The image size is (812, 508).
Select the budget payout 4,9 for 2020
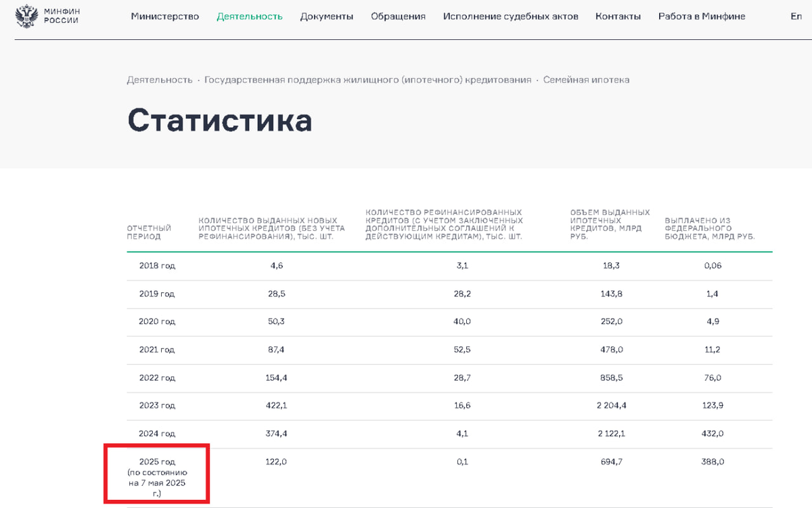(713, 321)
